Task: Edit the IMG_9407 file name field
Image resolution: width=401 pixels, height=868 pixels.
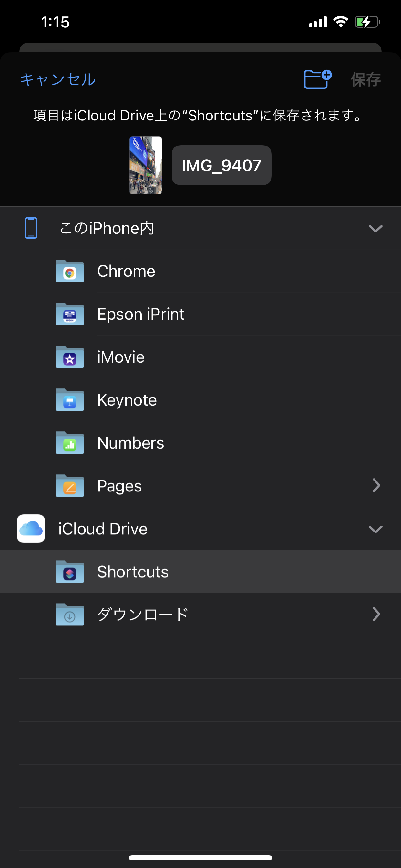Action: coord(221,165)
